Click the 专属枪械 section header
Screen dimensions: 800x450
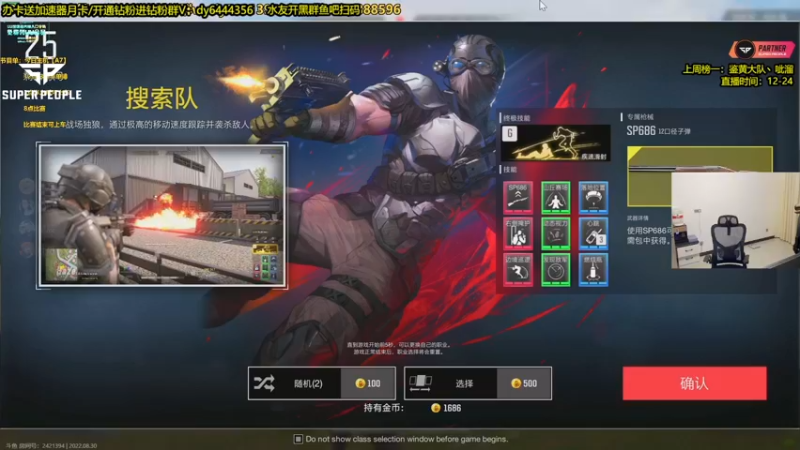640,117
